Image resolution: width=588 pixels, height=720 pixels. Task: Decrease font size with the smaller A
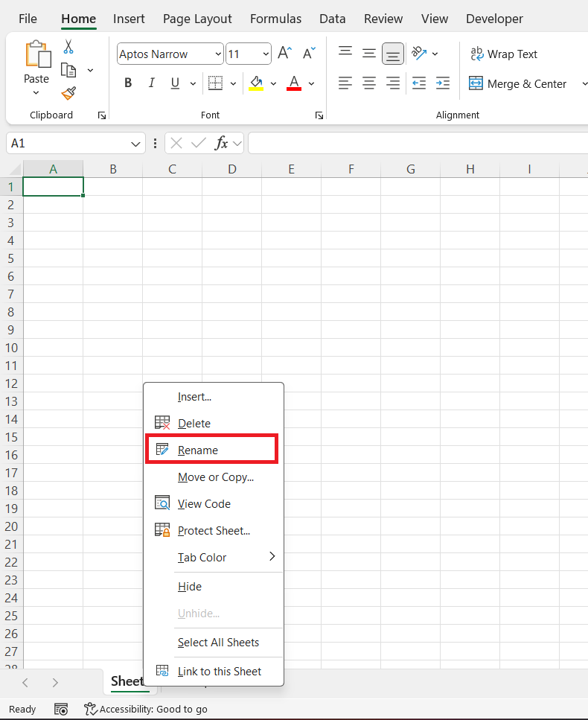click(310, 54)
